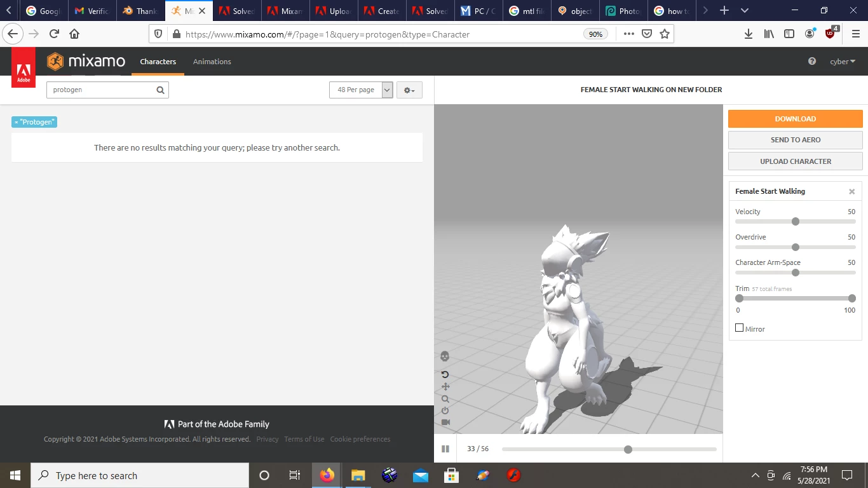Toggle skeleton view with the skull icon
This screenshot has height=488, width=868.
click(x=445, y=356)
